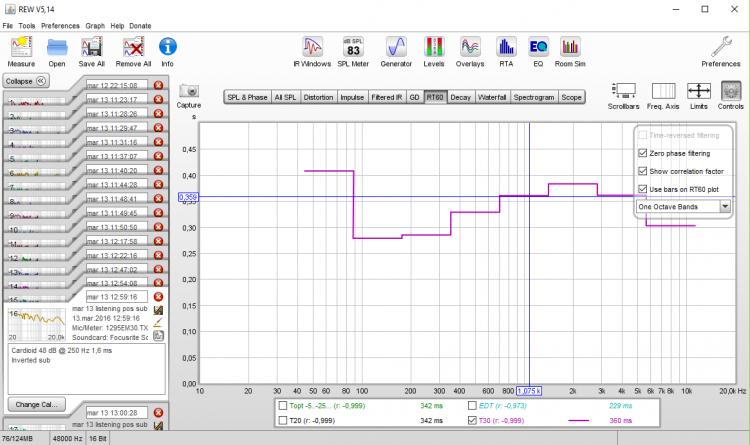Edit name field mar 13 12:59:16
Viewport: 750px width, 445px height.
point(117,297)
